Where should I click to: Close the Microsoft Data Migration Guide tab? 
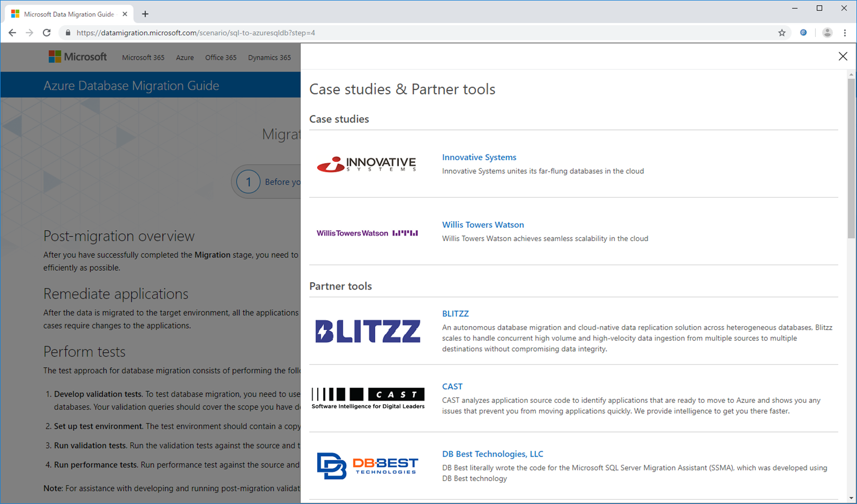click(125, 14)
